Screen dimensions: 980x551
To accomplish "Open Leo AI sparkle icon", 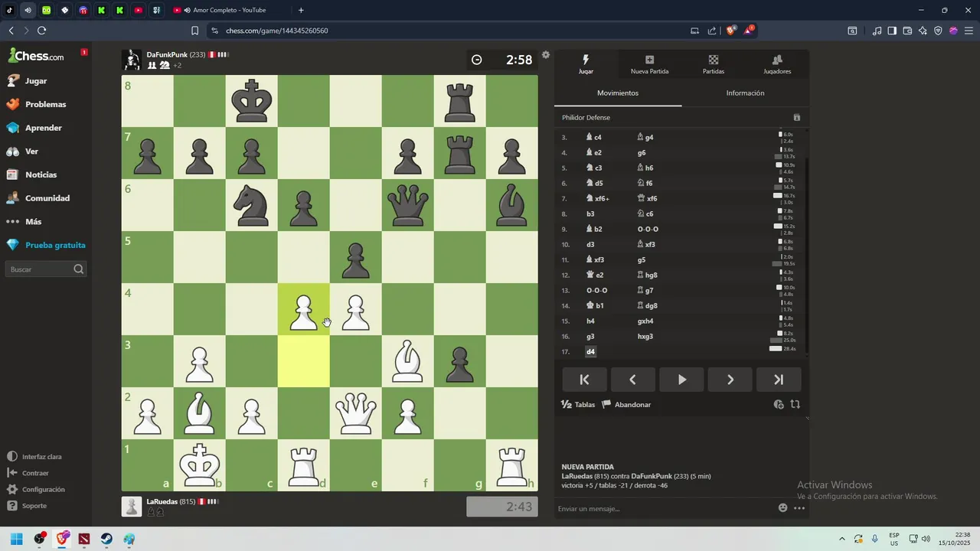I will (x=923, y=31).
